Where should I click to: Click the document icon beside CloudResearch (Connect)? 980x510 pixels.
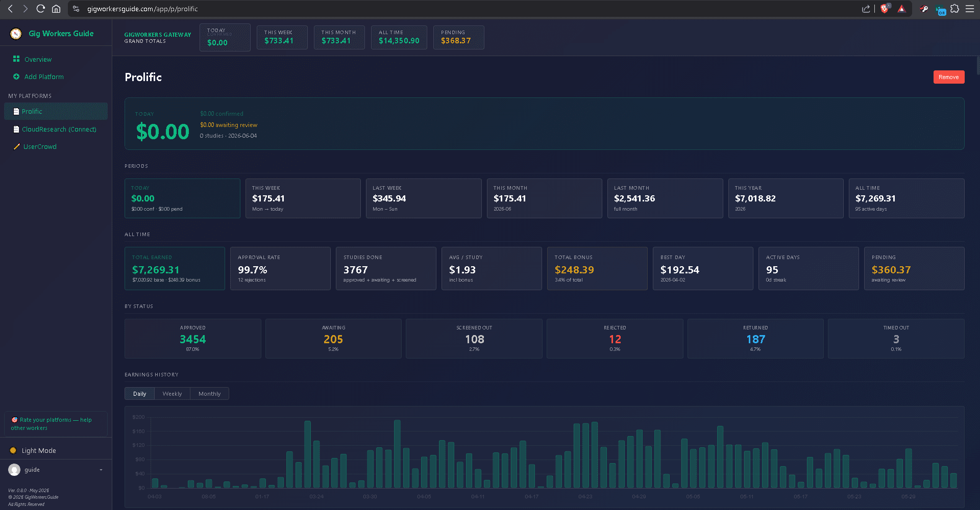(16, 129)
